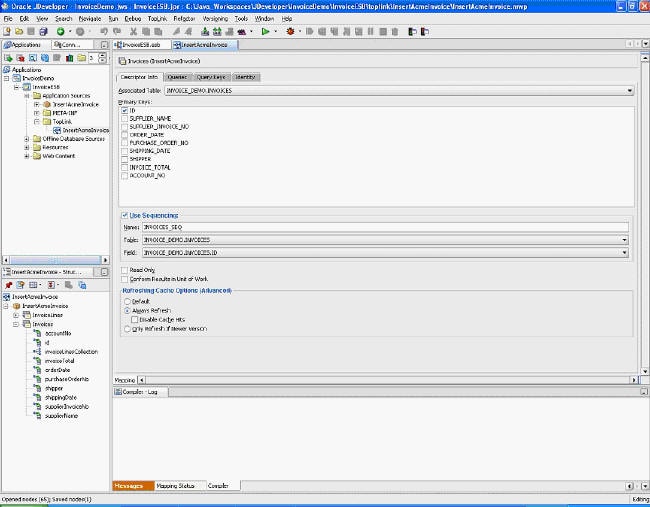Click the green Run play icon
The width and height of the screenshot is (650, 507).
click(265, 32)
